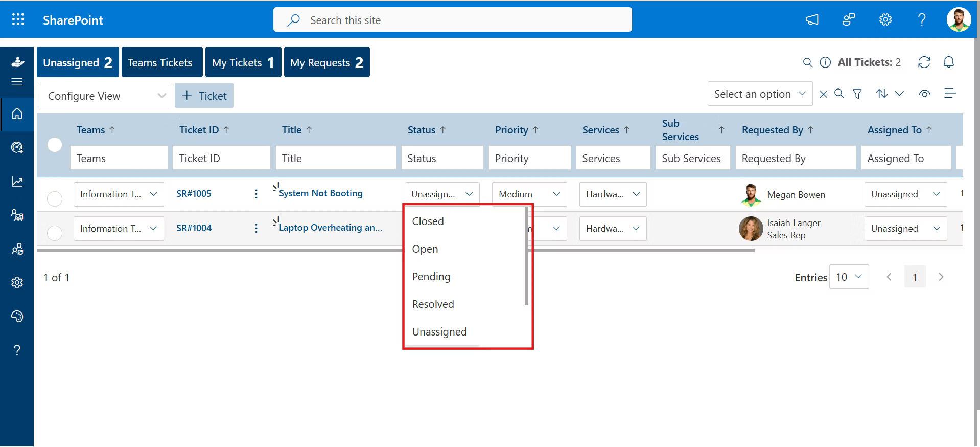This screenshot has height=447, width=980.
Task: Select the SR#1005 row circle
Action: (x=55, y=198)
